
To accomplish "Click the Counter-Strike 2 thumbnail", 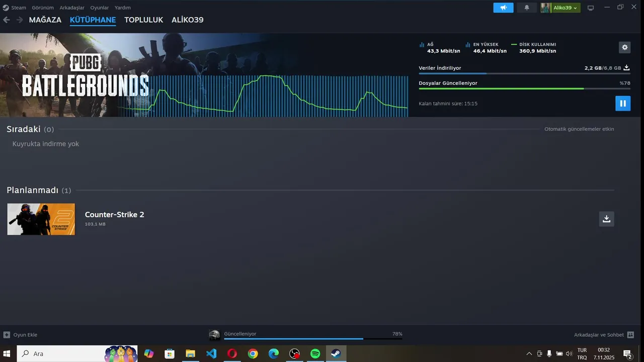I will click(41, 219).
